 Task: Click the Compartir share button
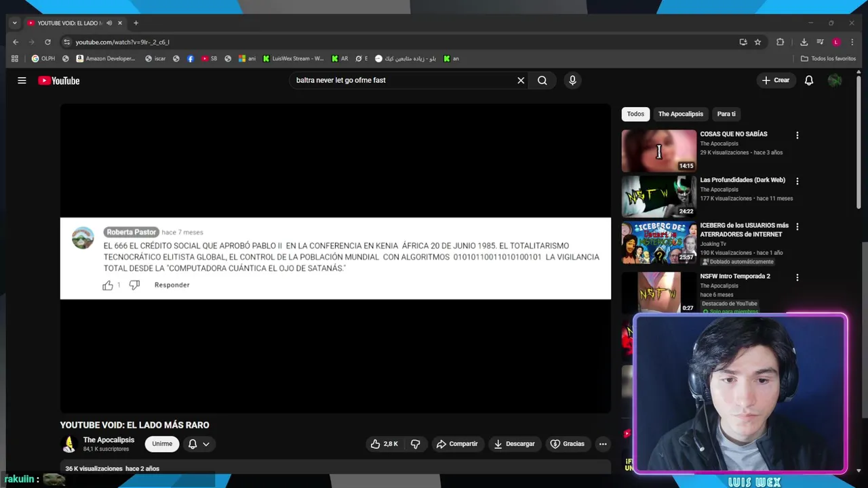click(457, 444)
